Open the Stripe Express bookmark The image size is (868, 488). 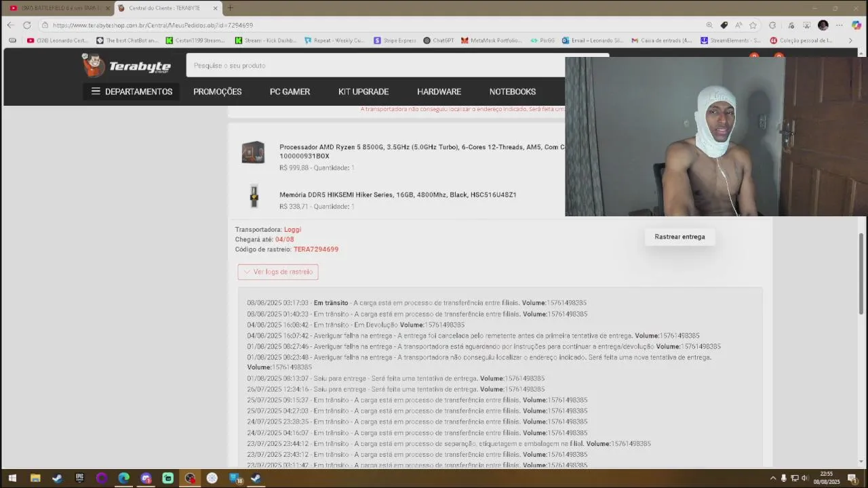coord(395,41)
